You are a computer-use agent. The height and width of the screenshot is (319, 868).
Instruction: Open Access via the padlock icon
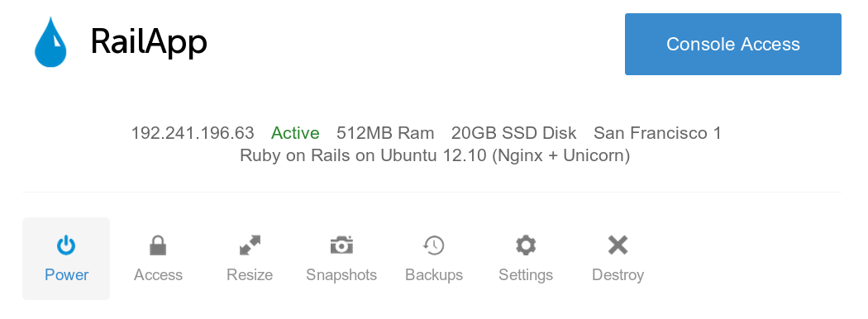(x=158, y=245)
